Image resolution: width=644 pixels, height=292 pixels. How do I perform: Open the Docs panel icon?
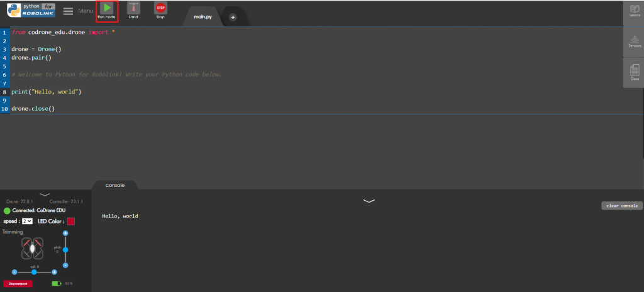pyautogui.click(x=634, y=72)
